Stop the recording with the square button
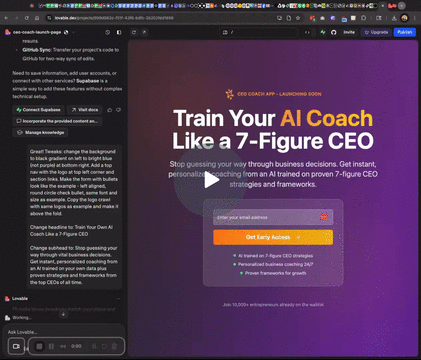 coord(39,346)
